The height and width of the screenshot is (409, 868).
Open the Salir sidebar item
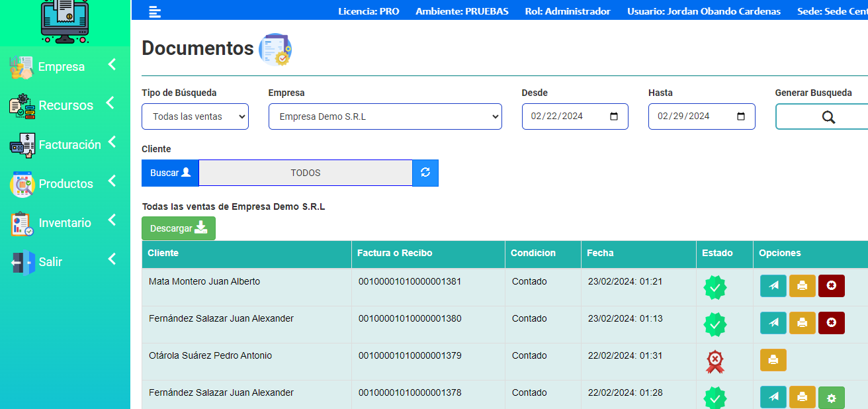click(x=50, y=262)
